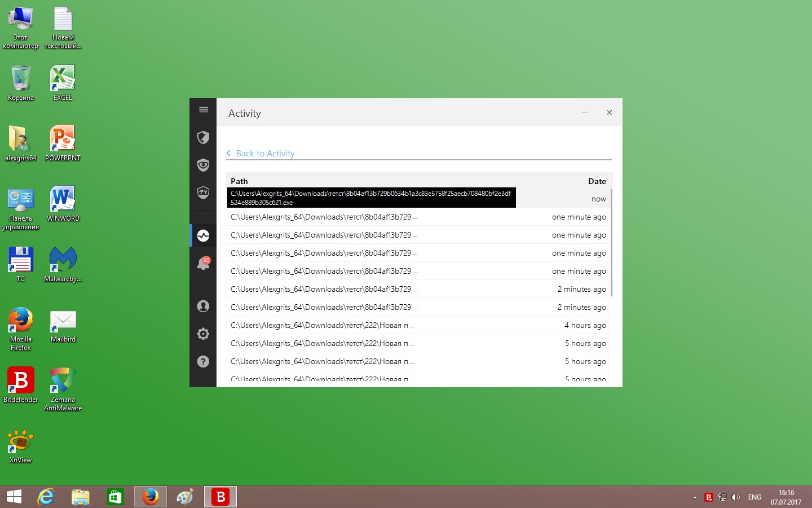
Task: Select the Mailbird desktop shortcut
Action: tap(63, 326)
